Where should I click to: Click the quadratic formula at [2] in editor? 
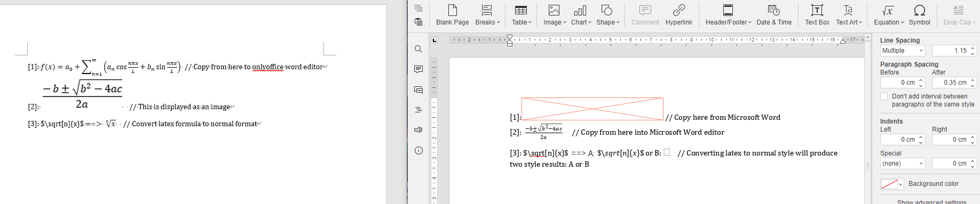click(x=543, y=132)
